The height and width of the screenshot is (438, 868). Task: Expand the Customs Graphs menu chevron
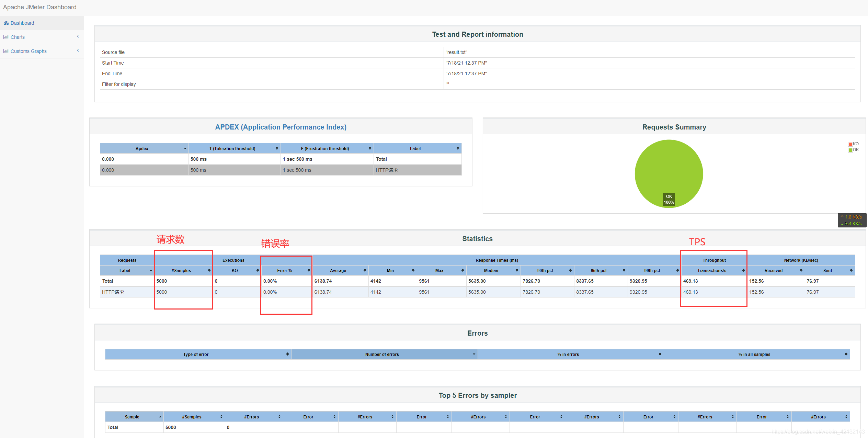[78, 50]
